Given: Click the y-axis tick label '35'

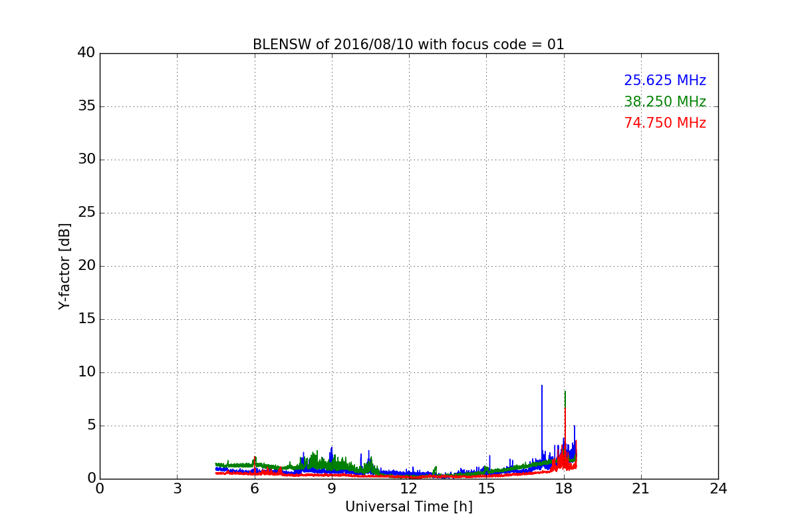Looking at the screenshot, I should [86, 106].
